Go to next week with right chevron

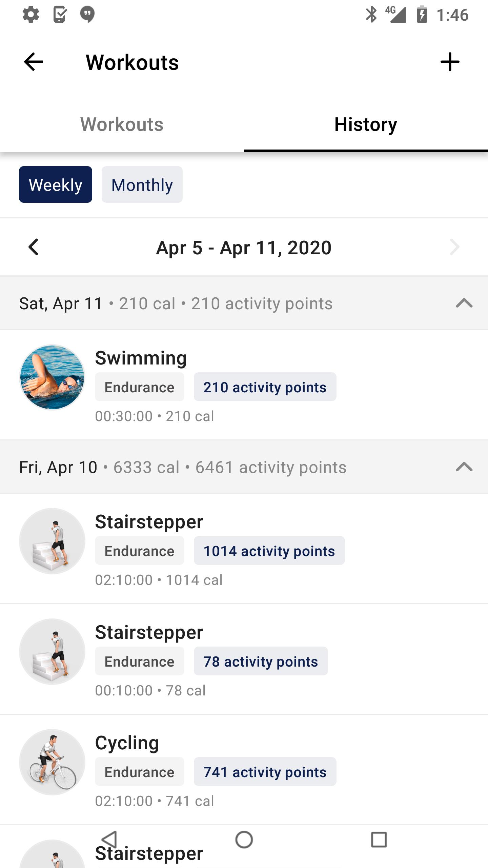[454, 247]
